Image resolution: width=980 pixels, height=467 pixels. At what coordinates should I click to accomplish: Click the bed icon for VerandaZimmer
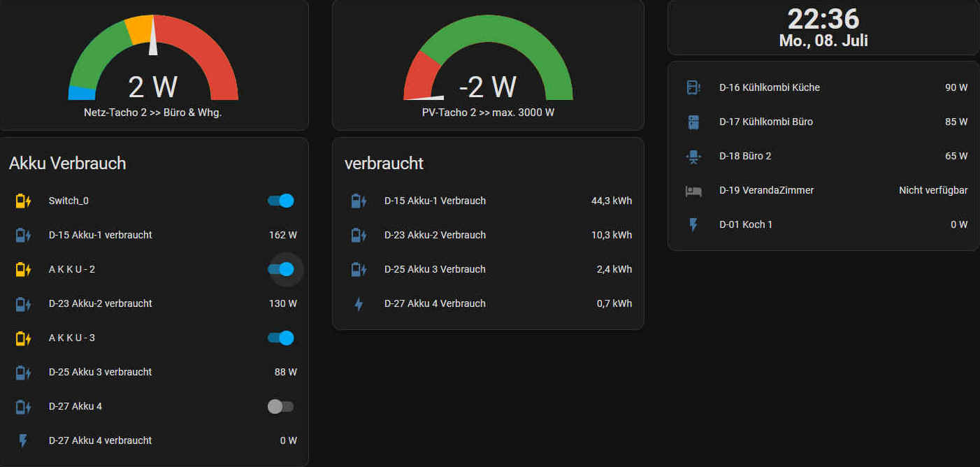693,190
